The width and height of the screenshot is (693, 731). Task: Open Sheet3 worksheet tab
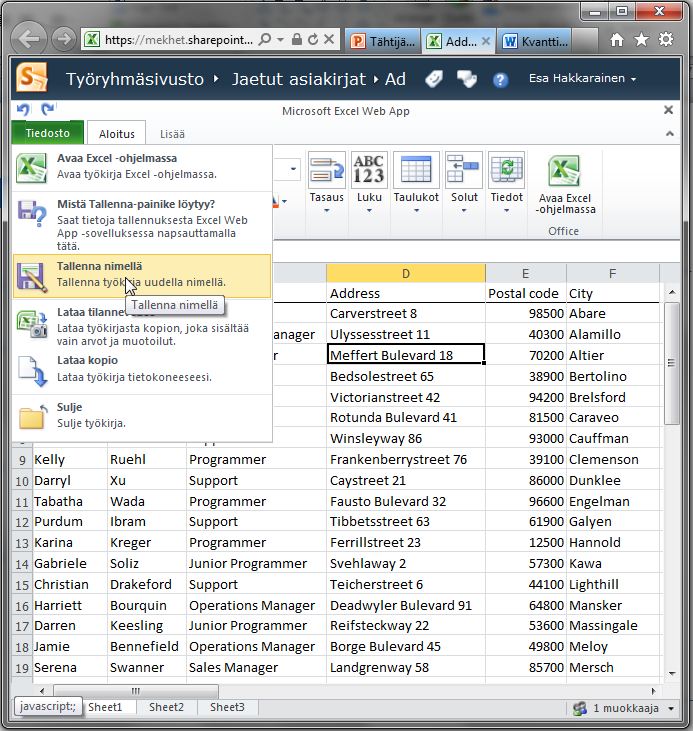[227, 707]
